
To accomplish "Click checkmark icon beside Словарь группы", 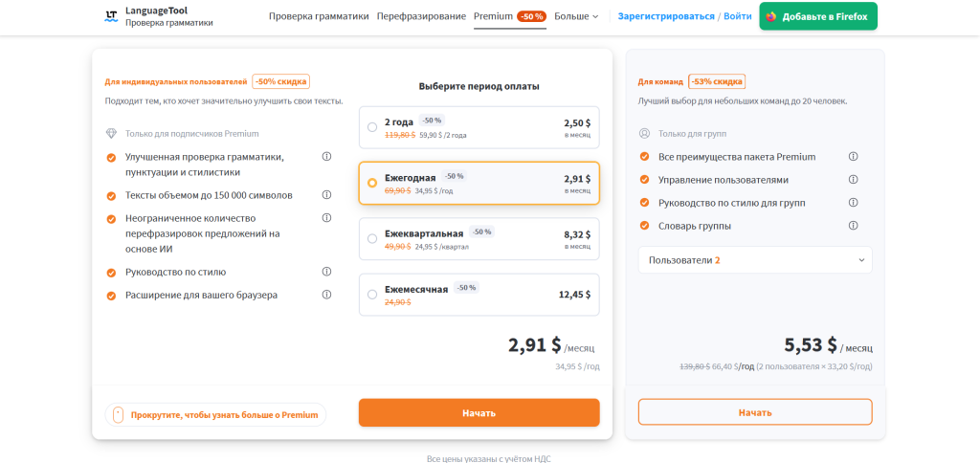I will 644,226.
